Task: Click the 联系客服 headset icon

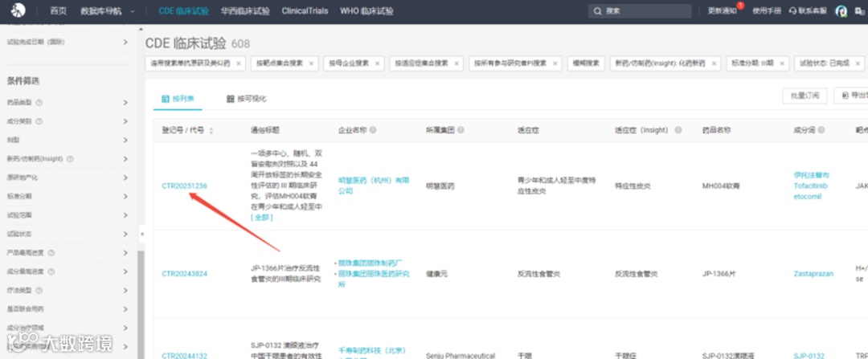Action: (x=793, y=11)
